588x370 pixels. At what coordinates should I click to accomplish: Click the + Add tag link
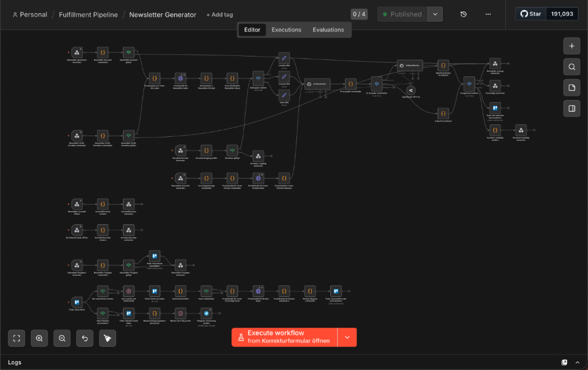pyautogui.click(x=220, y=15)
